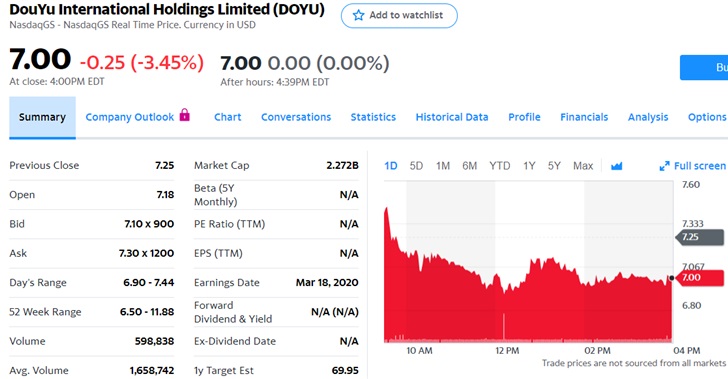The width and height of the screenshot is (728, 379).
Task: Show the Max chart range
Action: tap(583, 166)
